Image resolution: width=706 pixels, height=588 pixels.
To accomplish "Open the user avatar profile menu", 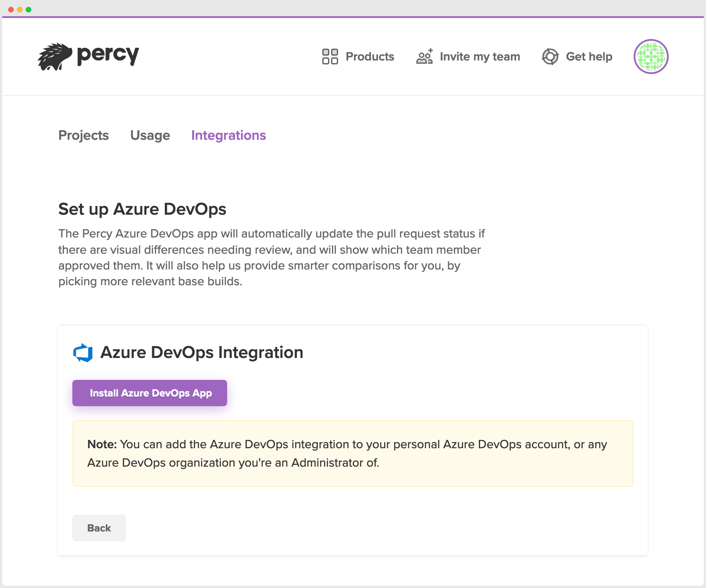I will (651, 57).
